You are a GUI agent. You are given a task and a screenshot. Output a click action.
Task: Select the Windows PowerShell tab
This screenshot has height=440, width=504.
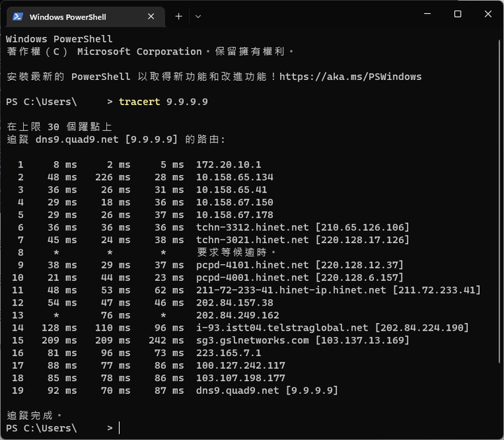click(x=86, y=17)
